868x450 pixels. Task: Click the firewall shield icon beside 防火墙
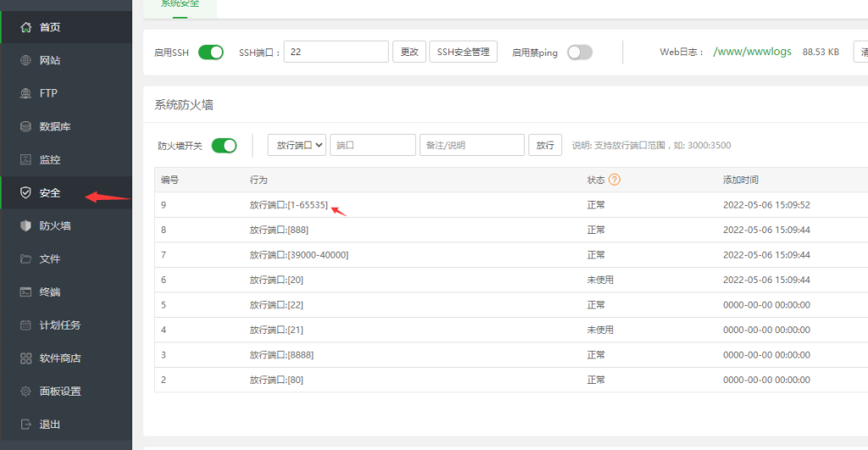click(x=25, y=225)
